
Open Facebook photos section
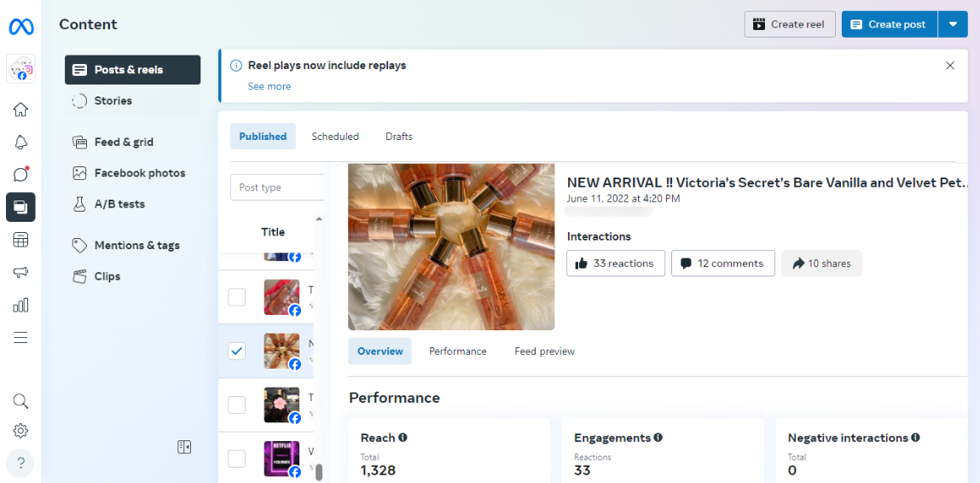[x=132, y=173]
